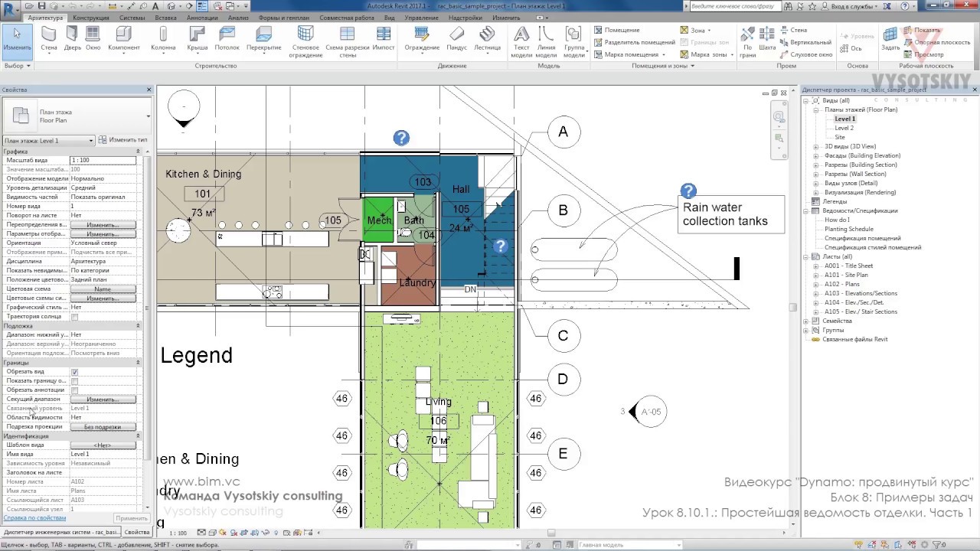Viewport: 980px width, 551px height.
Task: Enable the Обрезать аннотации checkbox
Action: click(74, 390)
